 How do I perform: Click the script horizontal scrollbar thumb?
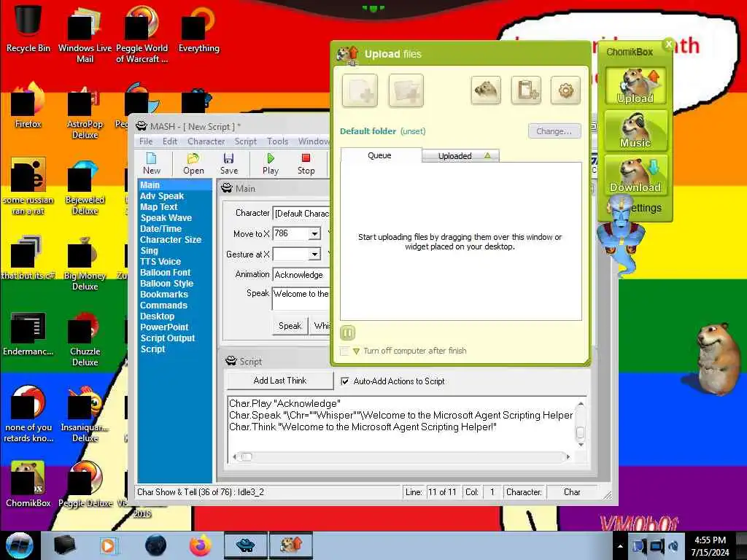pyautogui.click(x=247, y=456)
